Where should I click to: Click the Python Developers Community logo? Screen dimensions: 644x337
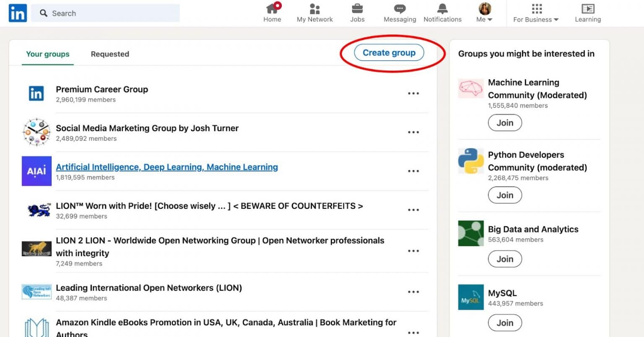coord(470,161)
